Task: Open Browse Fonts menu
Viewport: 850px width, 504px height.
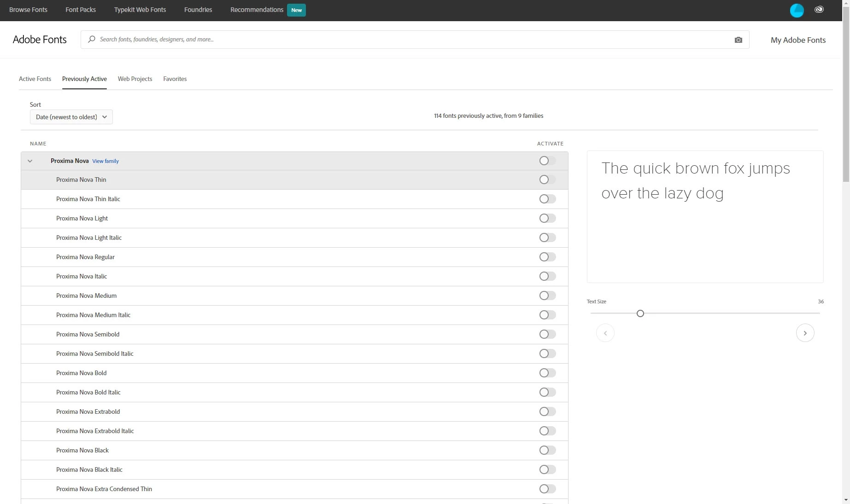Action: click(28, 10)
